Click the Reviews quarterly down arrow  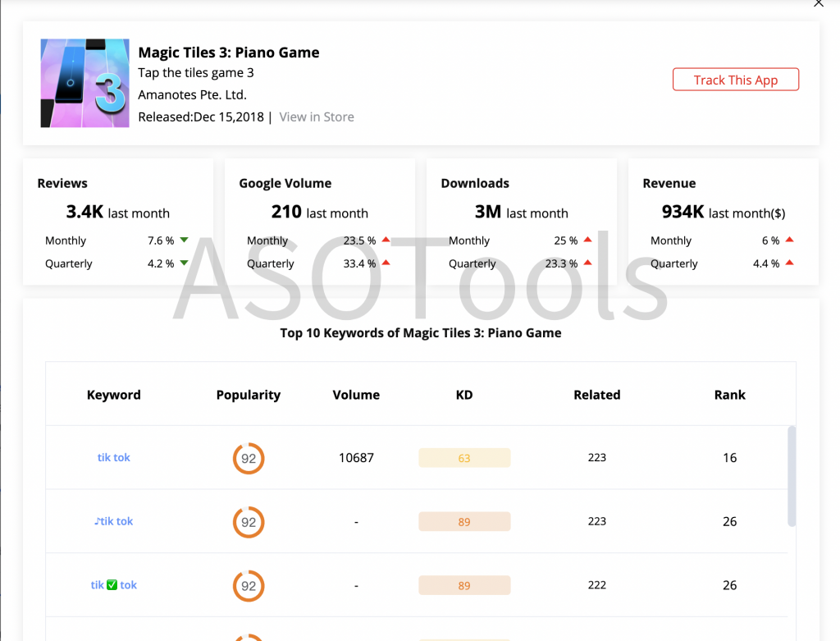(x=185, y=263)
